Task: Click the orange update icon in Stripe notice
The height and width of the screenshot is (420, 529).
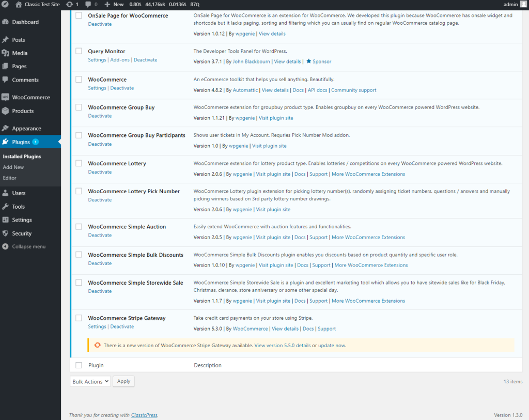Action: pos(98,345)
